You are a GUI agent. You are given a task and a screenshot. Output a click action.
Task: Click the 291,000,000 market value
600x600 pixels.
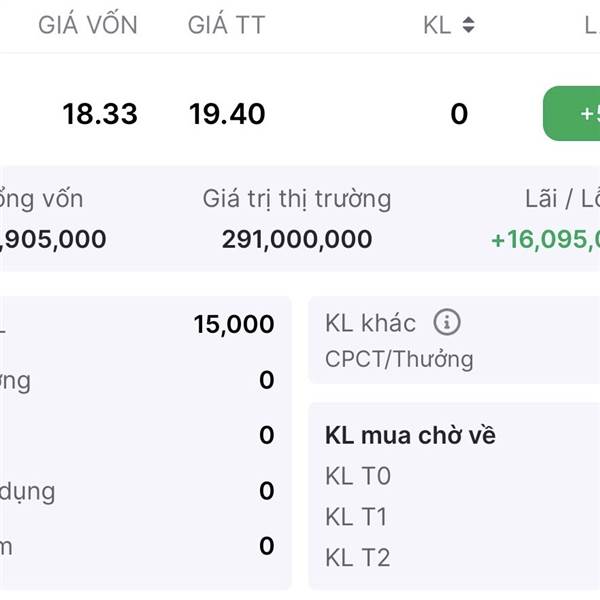297,240
